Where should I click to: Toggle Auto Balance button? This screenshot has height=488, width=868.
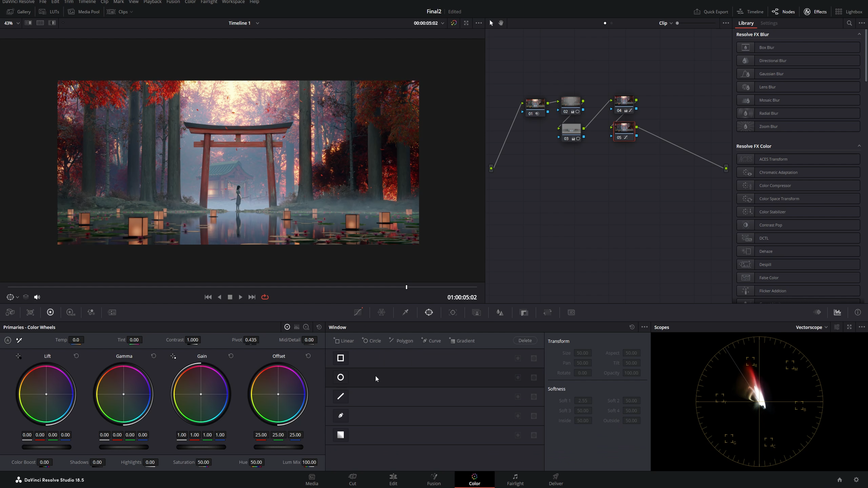tap(8, 340)
